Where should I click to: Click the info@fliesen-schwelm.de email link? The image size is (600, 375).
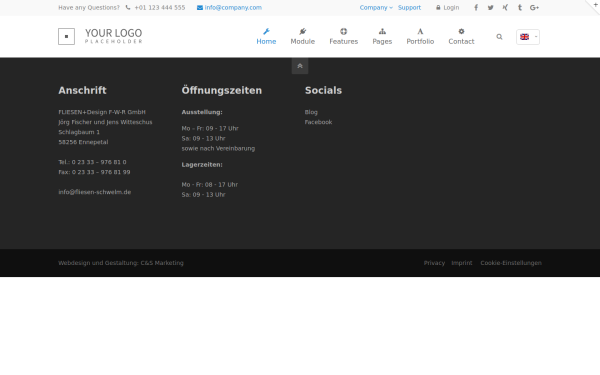coord(95,192)
